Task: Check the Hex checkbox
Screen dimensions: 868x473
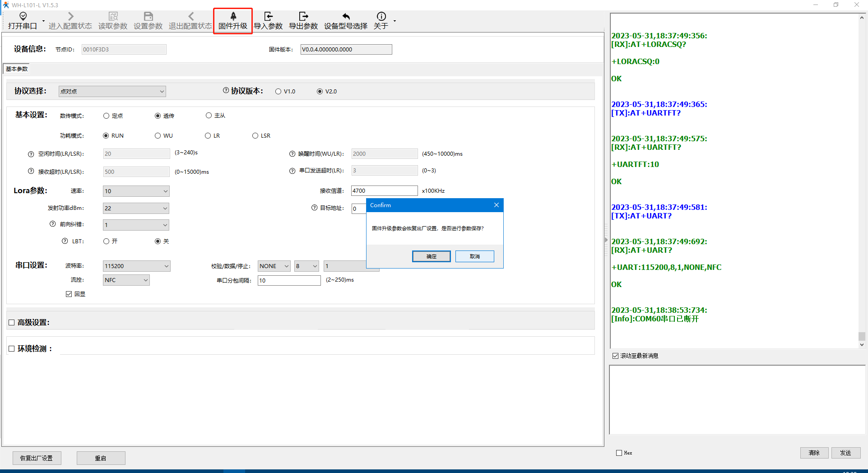Action: click(619, 453)
